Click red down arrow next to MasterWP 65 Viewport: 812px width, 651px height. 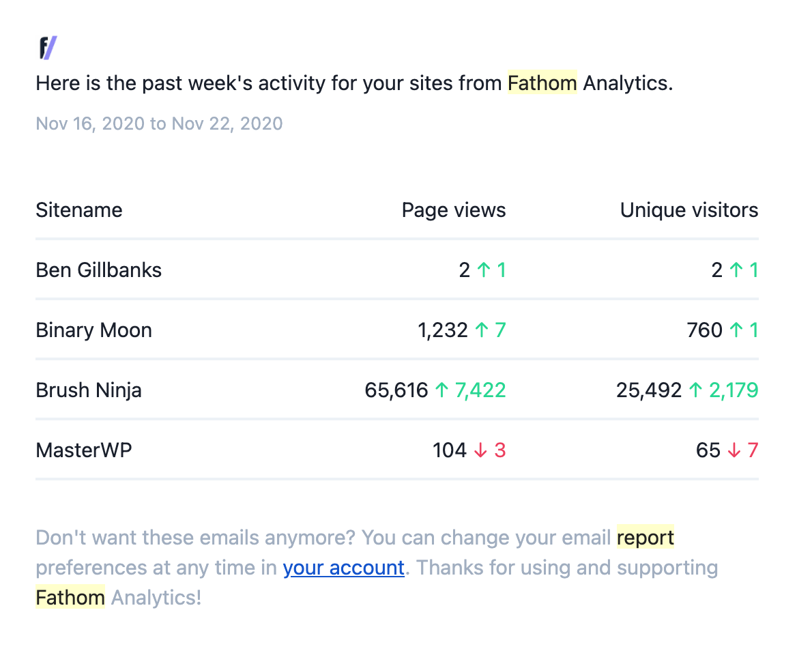[x=734, y=450]
